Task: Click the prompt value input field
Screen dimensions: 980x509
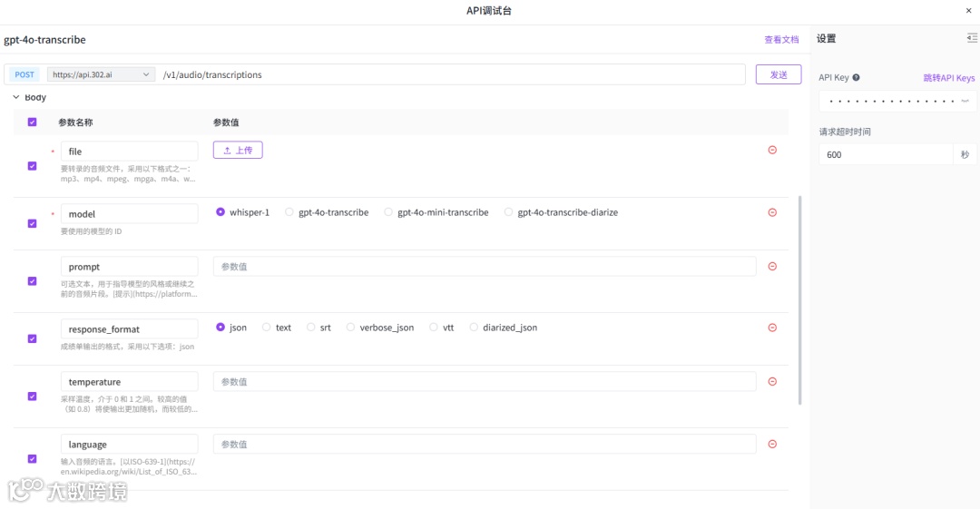Action: [485, 267]
